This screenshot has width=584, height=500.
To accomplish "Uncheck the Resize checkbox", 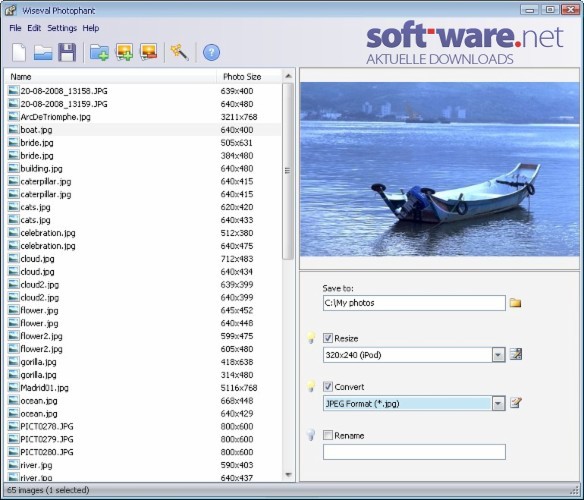I will click(328, 338).
